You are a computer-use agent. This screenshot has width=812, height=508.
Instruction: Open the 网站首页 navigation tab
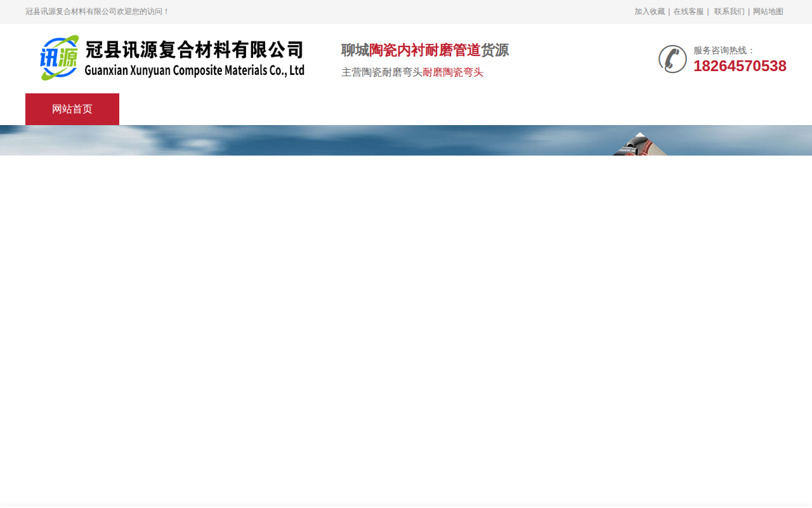(x=72, y=109)
